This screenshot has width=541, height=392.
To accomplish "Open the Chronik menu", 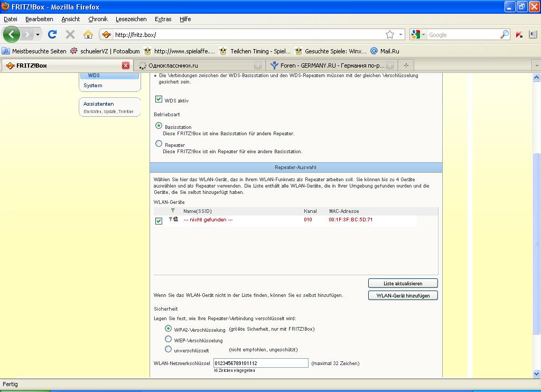I will click(x=98, y=19).
